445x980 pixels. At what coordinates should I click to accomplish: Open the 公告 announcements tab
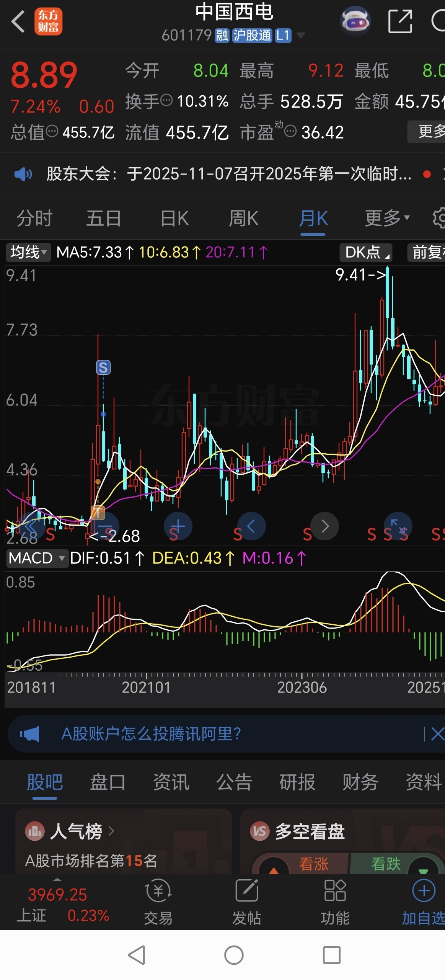coord(234,782)
